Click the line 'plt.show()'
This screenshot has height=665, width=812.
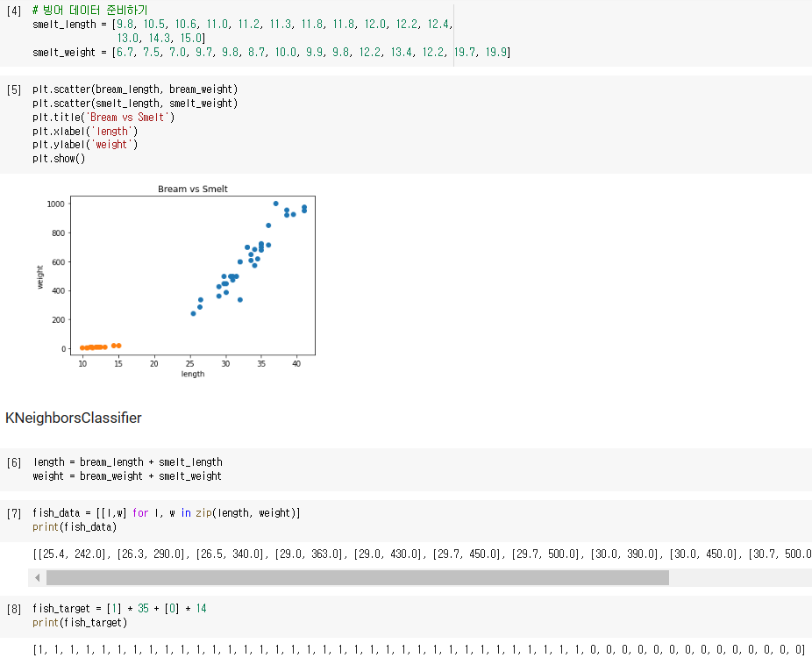coord(59,159)
